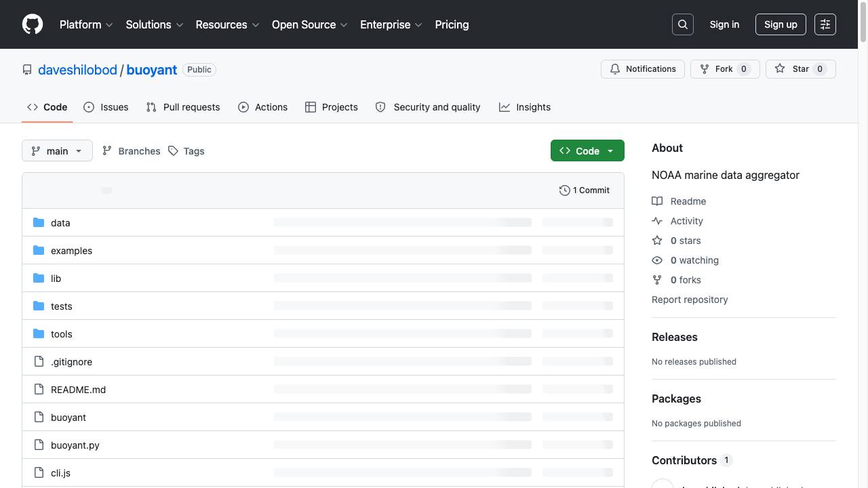Fork the repository with Fork button
The image size is (868, 488).
tap(725, 69)
